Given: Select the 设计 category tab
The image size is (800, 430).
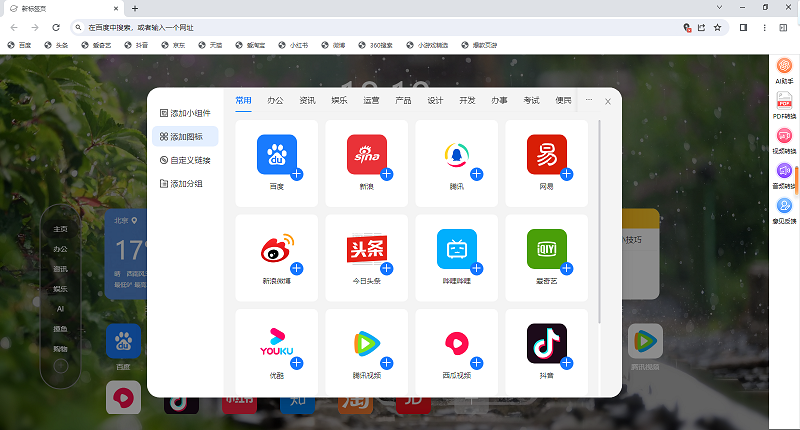Looking at the screenshot, I should coord(435,100).
